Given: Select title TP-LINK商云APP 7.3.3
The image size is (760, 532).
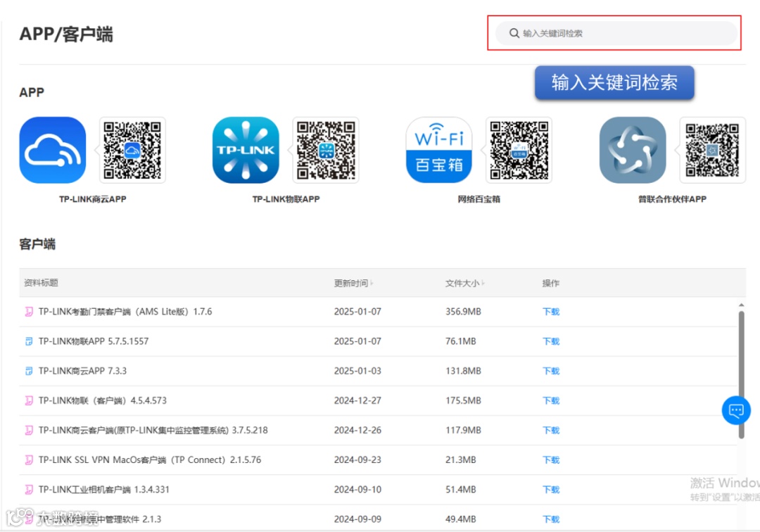Looking at the screenshot, I should [x=82, y=371].
